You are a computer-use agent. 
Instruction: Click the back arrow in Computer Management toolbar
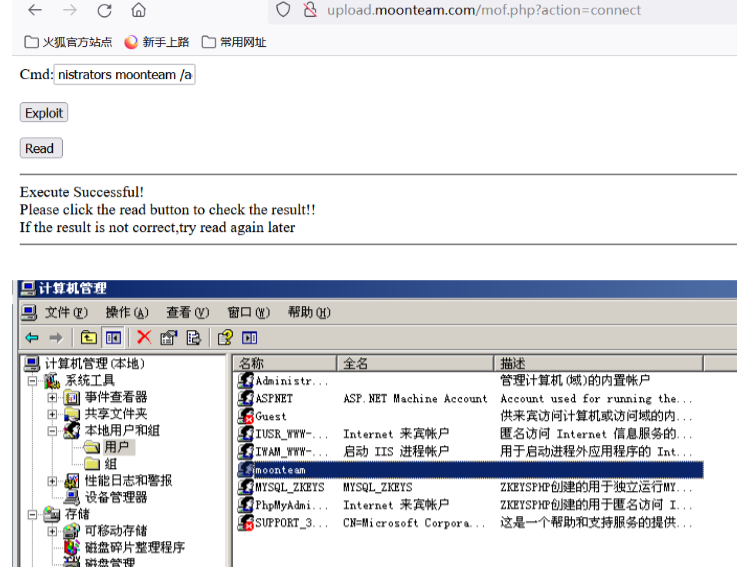click(32, 338)
